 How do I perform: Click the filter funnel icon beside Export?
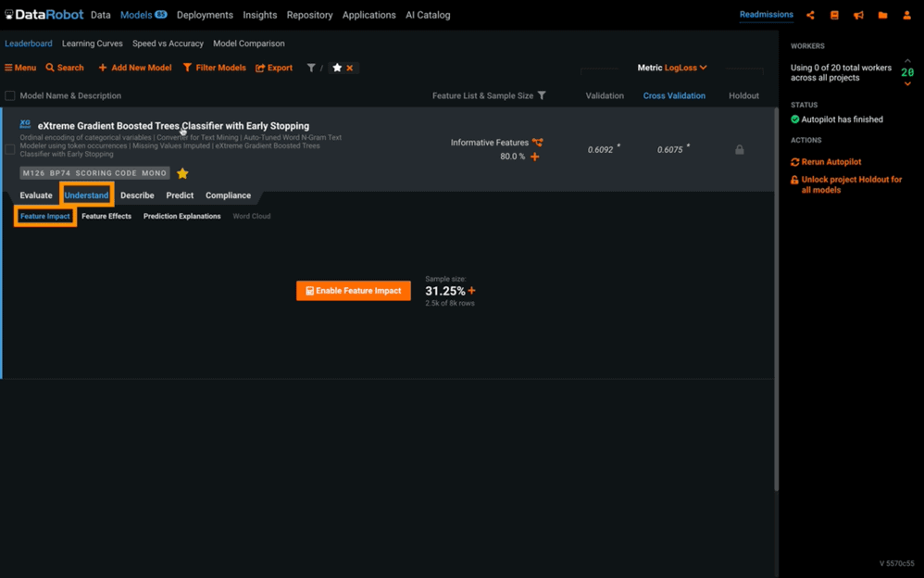click(311, 68)
